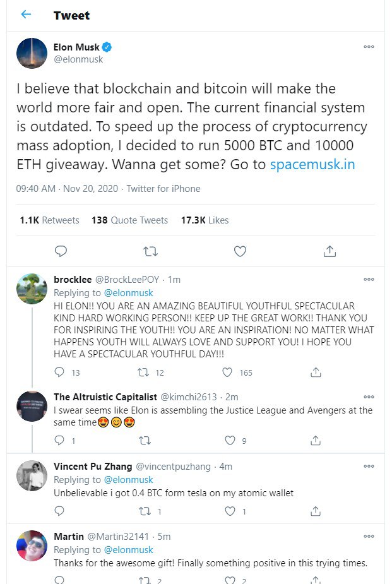392x584 pixels.
Task: Open Martin's profile avatar
Action: click(x=32, y=547)
